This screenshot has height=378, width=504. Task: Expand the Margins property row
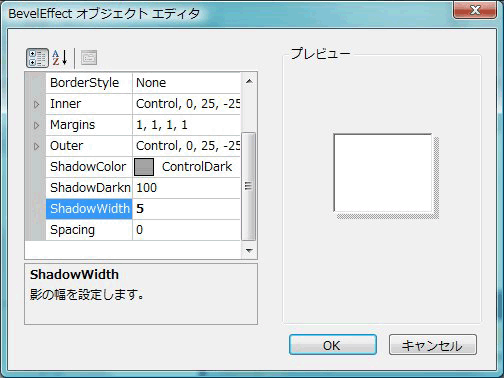click(x=36, y=125)
